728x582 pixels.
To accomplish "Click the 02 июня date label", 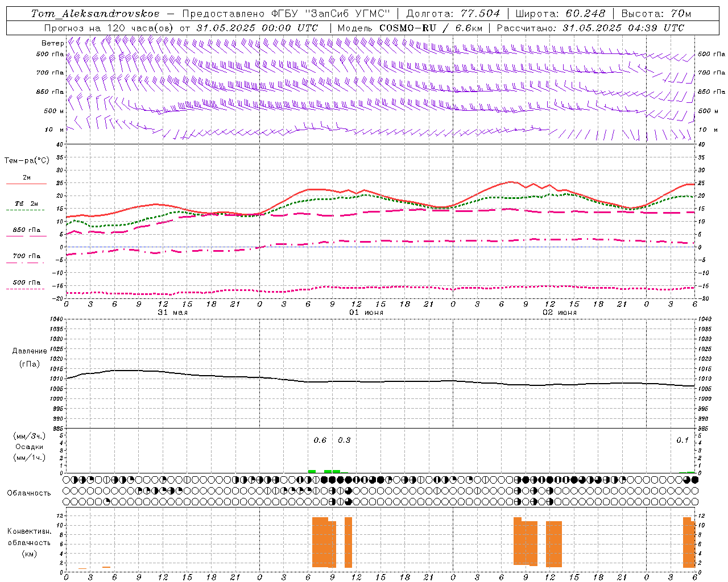I will pyautogui.click(x=560, y=313).
